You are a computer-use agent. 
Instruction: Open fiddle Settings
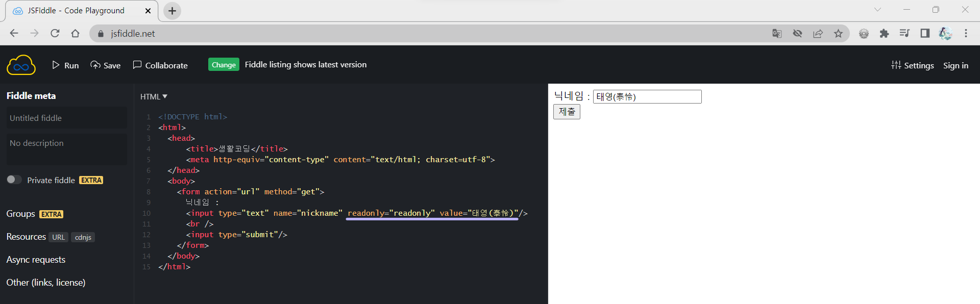tap(913, 65)
